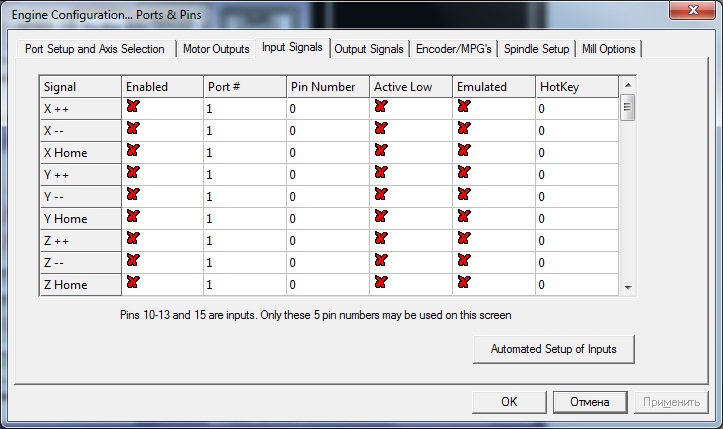Toggle Emulated mark for Y --
The height and width of the screenshot is (429, 723).
[464, 194]
